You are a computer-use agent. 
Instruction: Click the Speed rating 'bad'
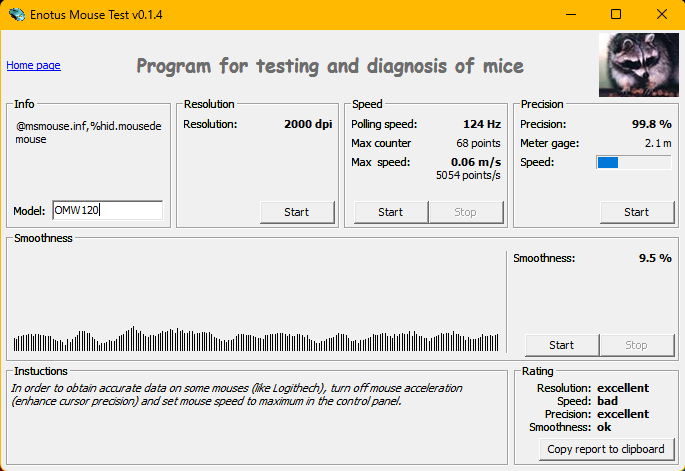(x=607, y=401)
